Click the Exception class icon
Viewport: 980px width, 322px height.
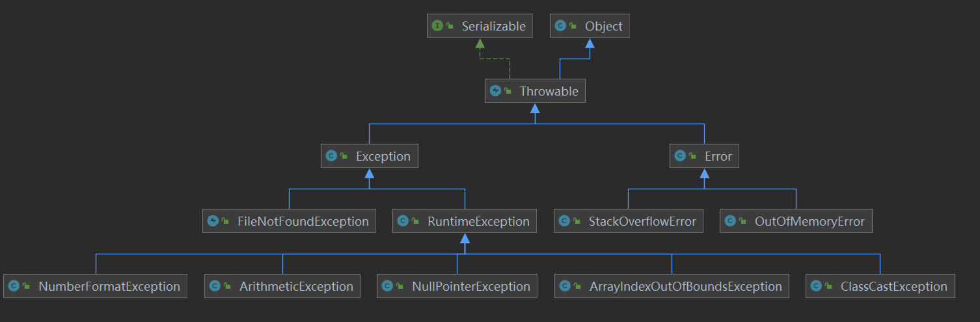coord(331,156)
